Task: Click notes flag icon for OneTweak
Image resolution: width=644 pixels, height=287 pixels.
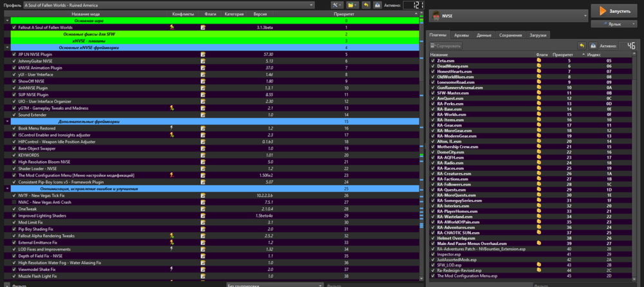Action: (x=202, y=209)
